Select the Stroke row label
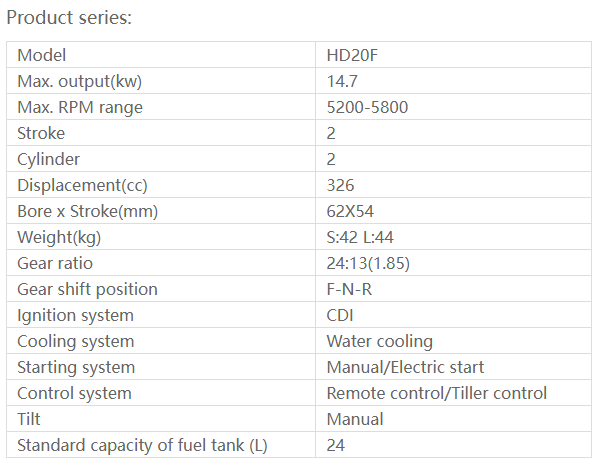This screenshot has width=601, height=469. (41, 133)
